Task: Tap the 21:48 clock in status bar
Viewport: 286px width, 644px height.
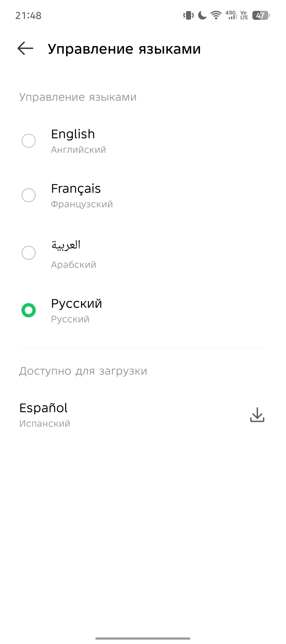Action: (x=28, y=16)
